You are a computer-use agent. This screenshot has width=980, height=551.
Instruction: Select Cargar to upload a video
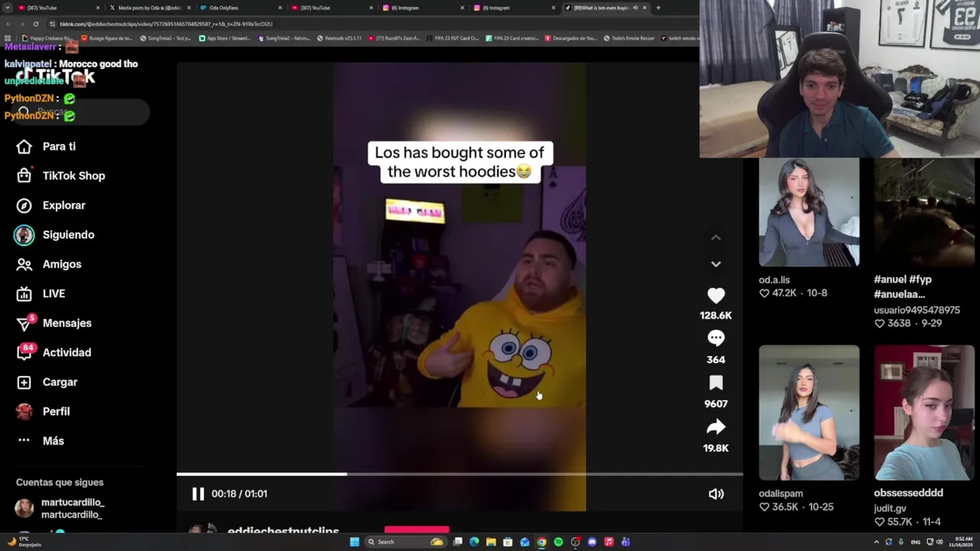pyautogui.click(x=47, y=382)
